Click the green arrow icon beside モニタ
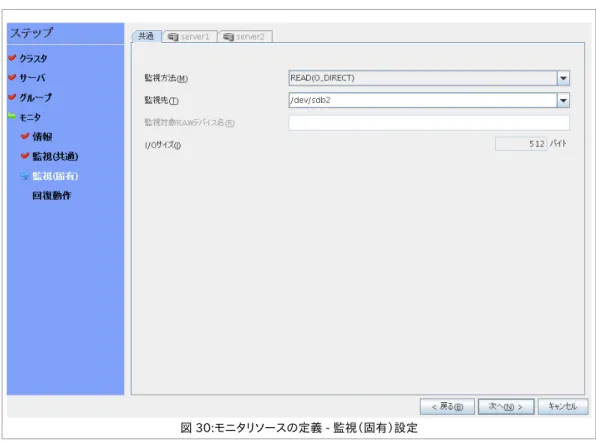 pos(12,116)
